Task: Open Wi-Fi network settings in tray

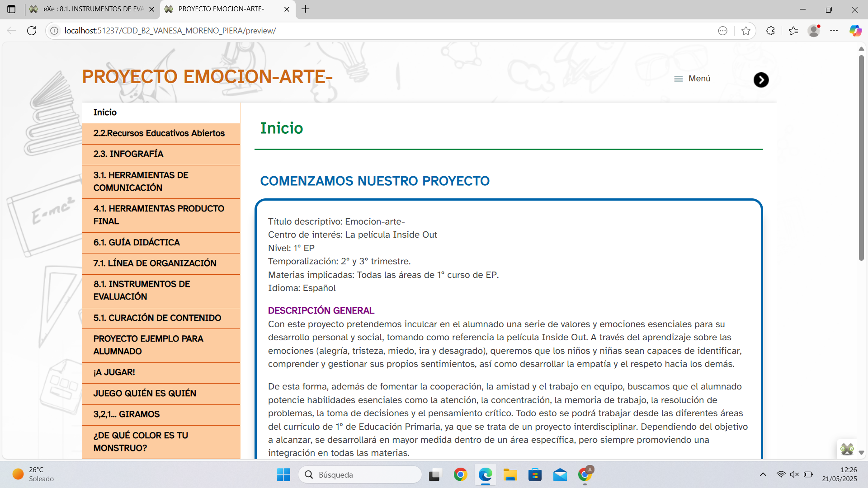Action: point(781,474)
